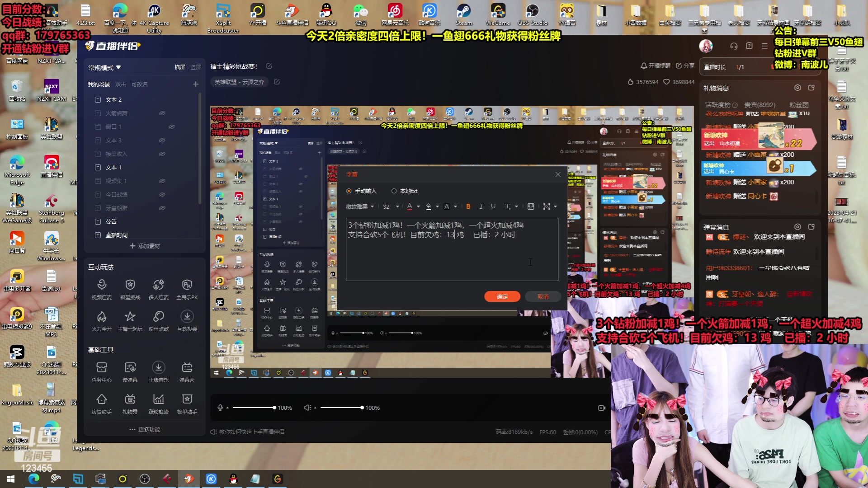
Task: Expand the text direction dropdown arrow
Action: pos(516,206)
